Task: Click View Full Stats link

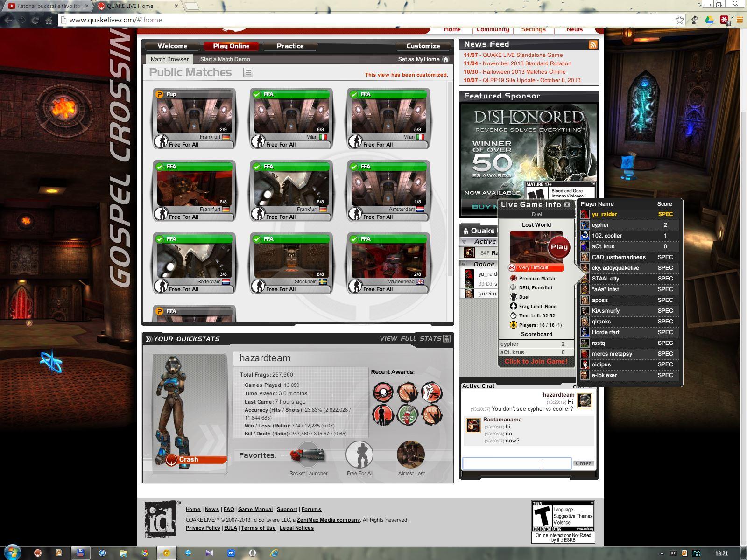Action: tap(410, 338)
